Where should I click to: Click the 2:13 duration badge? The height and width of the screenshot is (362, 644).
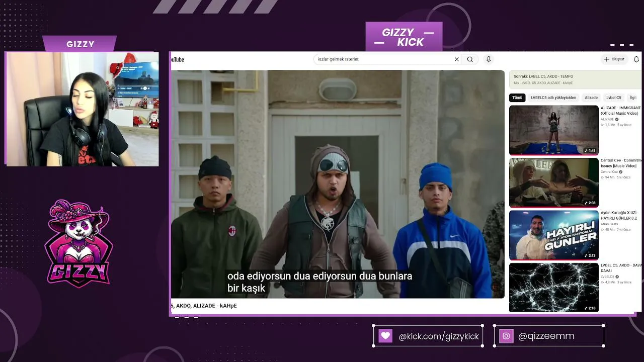[x=591, y=255]
